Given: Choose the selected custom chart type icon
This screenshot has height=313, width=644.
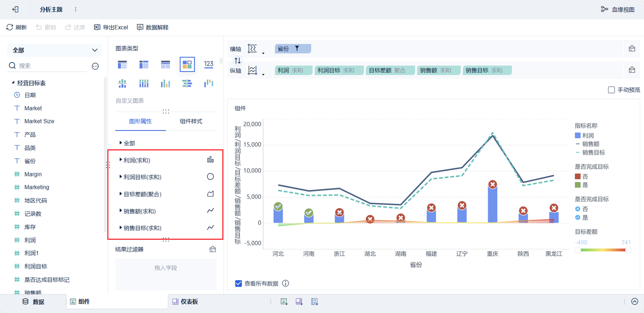Looking at the screenshot, I should (x=187, y=64).
